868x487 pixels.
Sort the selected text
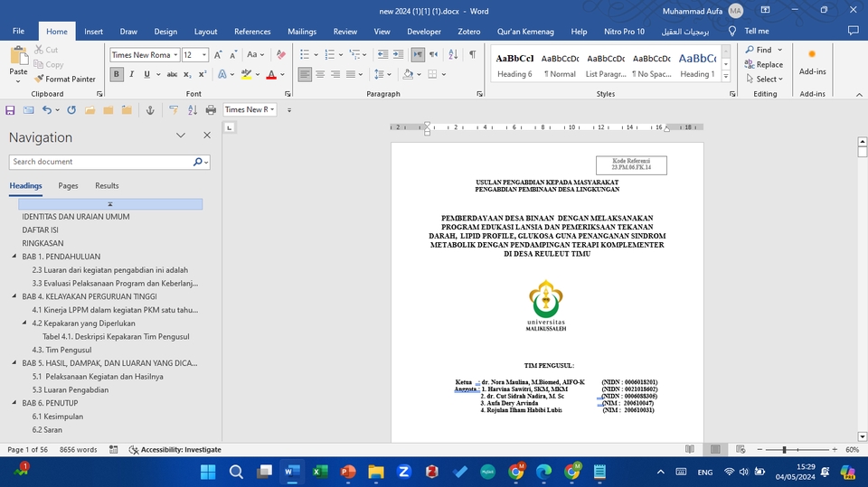click(x=453, y=54)
